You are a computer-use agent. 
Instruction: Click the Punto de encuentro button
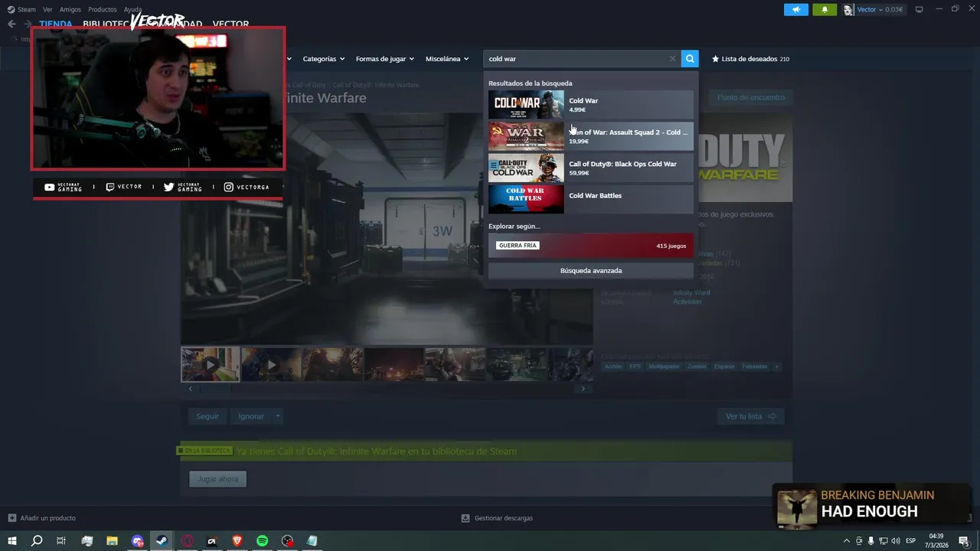[x=751, y=97]
